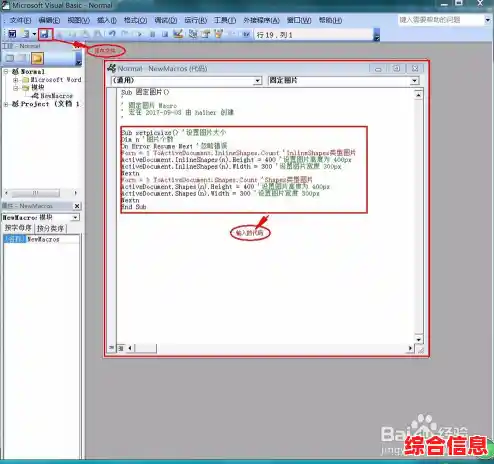Open the 窗口(W) menu
Image resolution: width=494 pixels, height=464 pixels.
299,20
